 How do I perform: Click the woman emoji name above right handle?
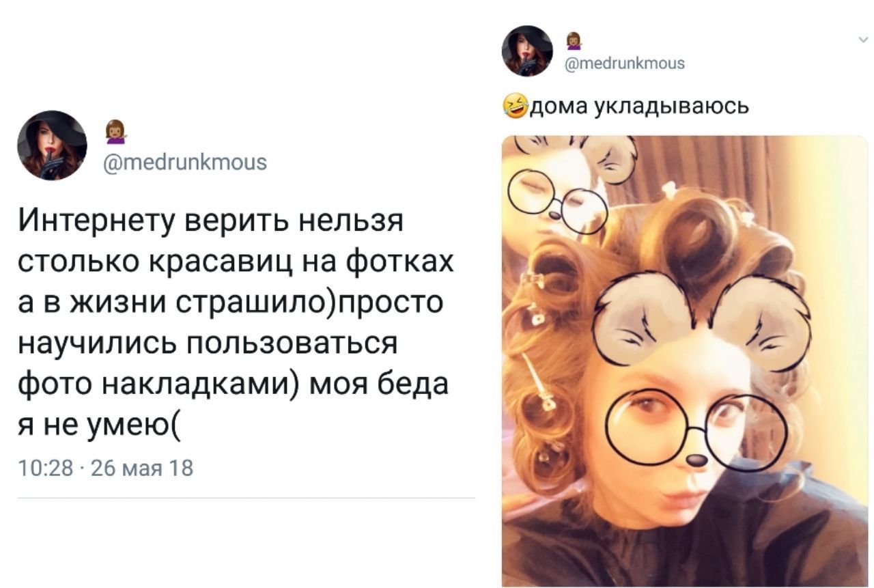(575, 42)
